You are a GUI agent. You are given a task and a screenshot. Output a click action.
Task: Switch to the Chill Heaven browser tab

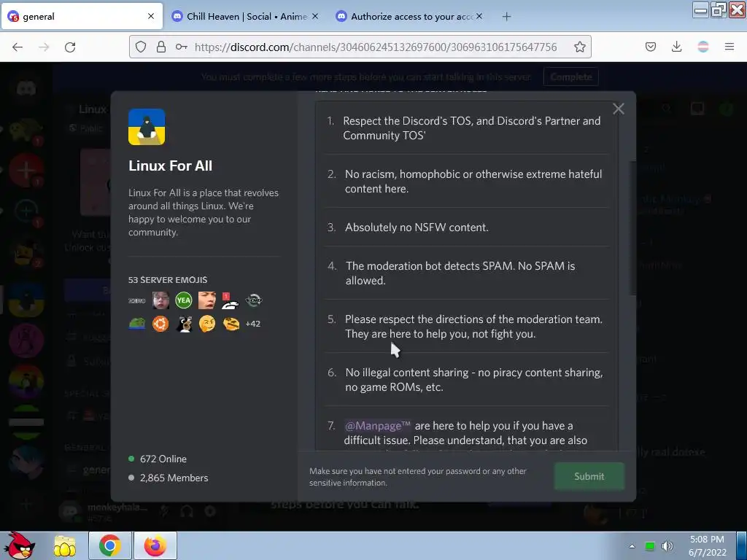[x=247, y=16]
